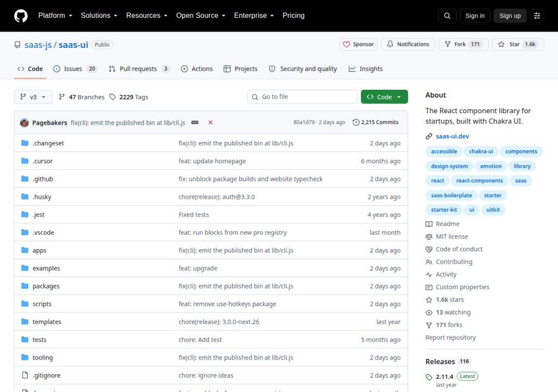Open the 47 Branches link
Viewport: 558px width, 392px height.
[82, 97]
